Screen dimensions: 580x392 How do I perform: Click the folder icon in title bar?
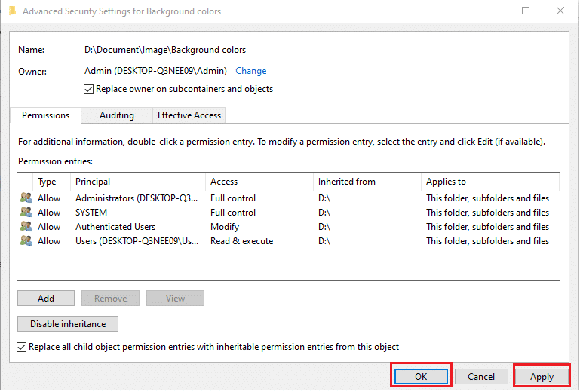pos(11,11)
